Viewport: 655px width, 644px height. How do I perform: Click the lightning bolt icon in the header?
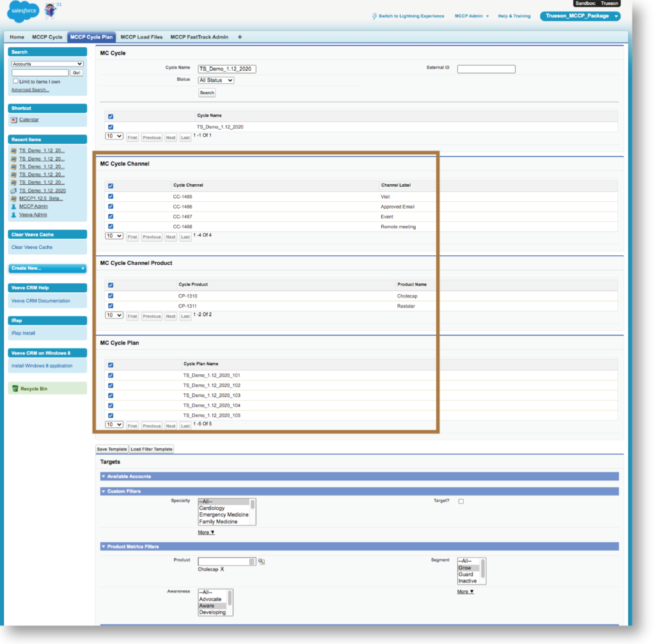(x=374, y=16)
